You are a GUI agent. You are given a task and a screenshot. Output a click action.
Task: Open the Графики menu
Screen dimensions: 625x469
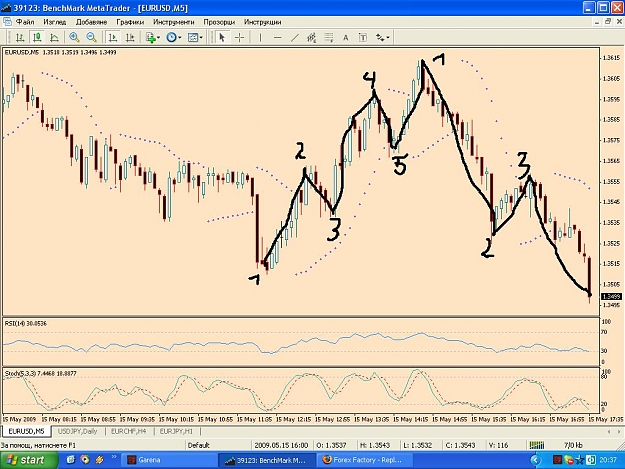click(130, 22)
